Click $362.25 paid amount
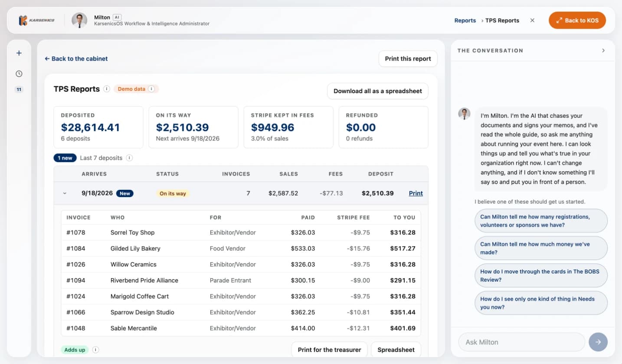 [x=303, y=312]
